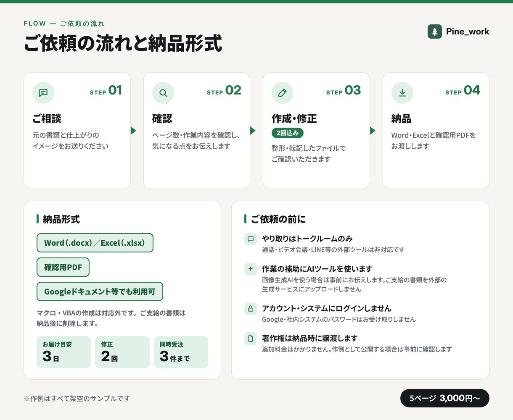Click the download icon in STEP 04

click(402, 93)
